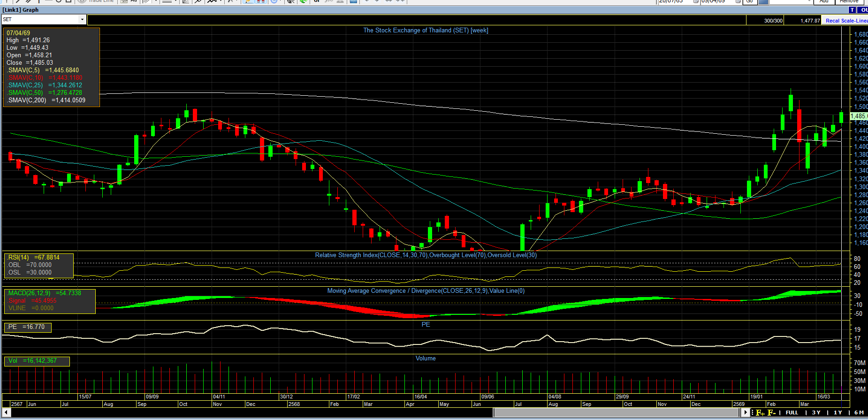Image resolution: width=868 pixels, height=420 pixels.
Task: Select the SMAV(C,200) legend entry
Action: pos(46,100)
